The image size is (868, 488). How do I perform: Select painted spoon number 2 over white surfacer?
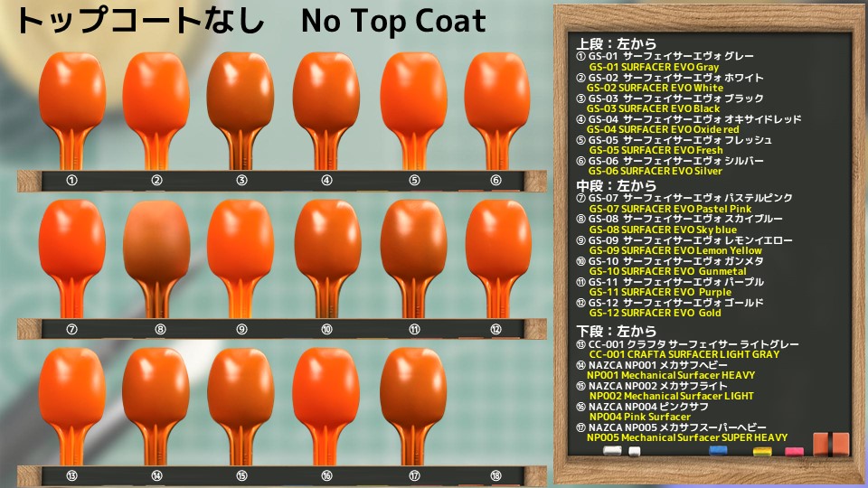coord(156,110)
